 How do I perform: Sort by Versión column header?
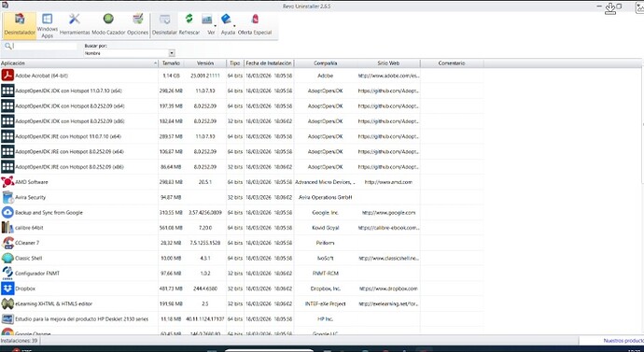tap(205, 63)
